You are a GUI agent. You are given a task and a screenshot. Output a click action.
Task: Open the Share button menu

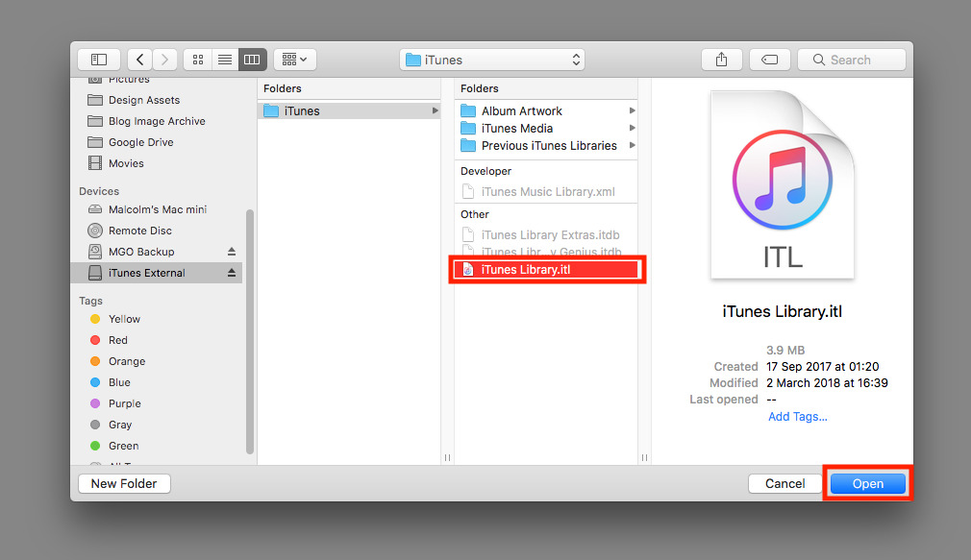pyautogui.click(x=721, y=60)
